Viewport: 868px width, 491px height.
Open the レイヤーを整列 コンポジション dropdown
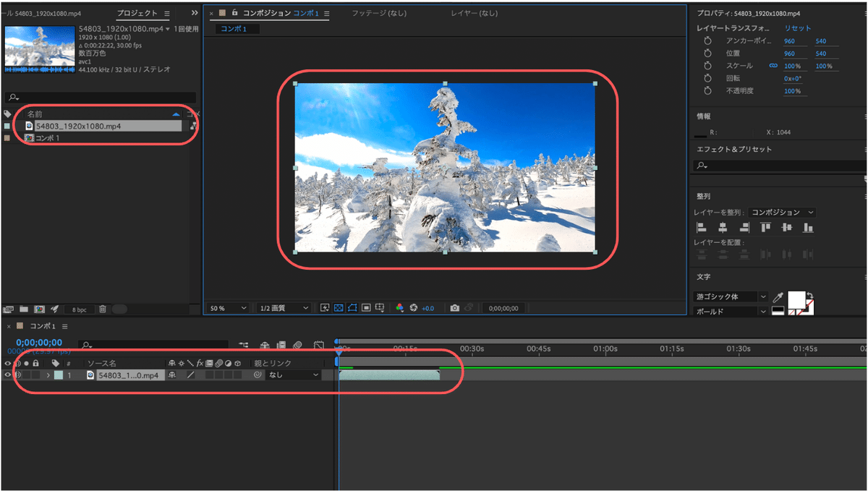point(782,213)
